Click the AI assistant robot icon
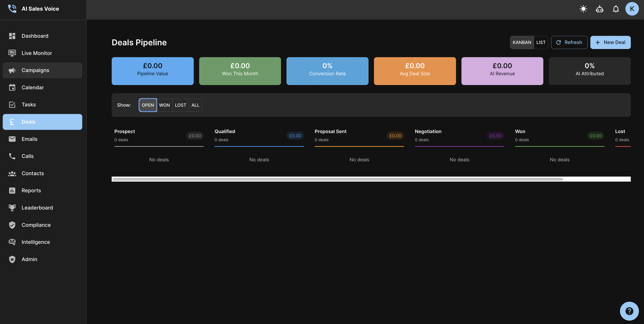Screen dimensions: 644x324 [599, 9]
